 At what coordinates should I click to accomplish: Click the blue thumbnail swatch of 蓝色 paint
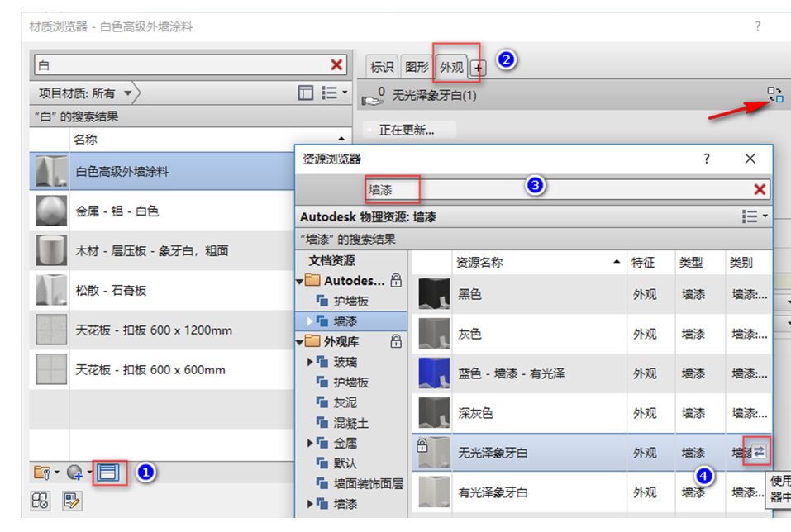click(432, 373)
